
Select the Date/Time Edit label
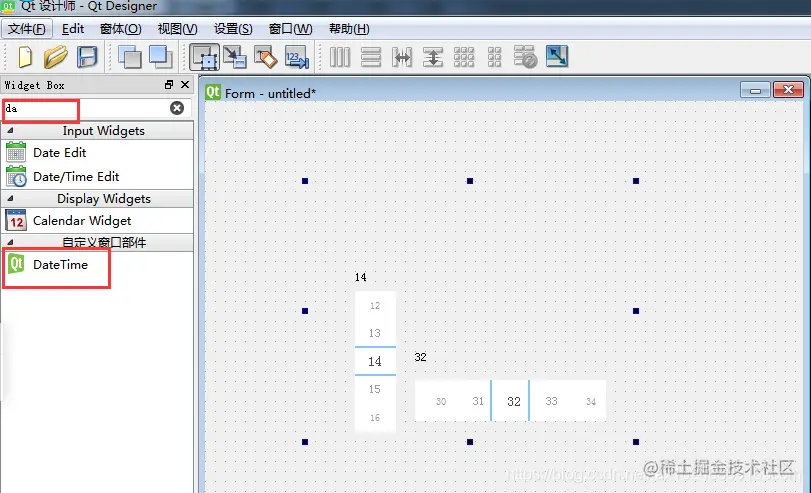[x=76, y=176]
